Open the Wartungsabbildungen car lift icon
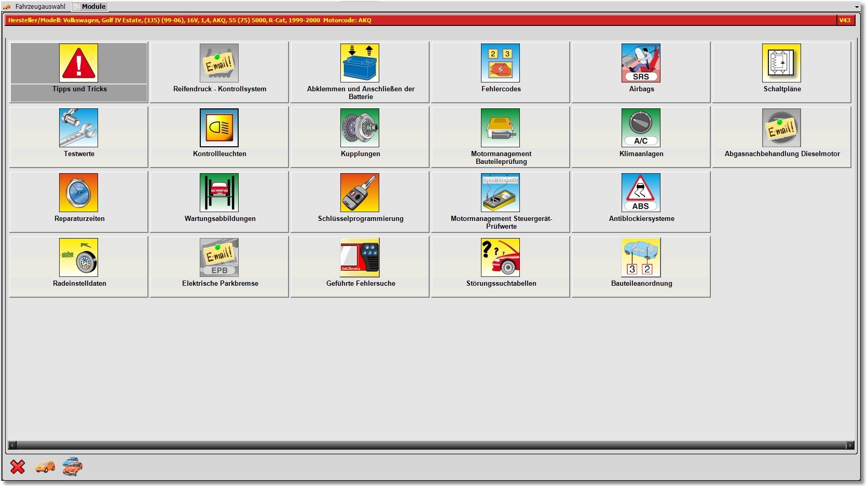The width and height of the screenshot is (868, 488). click(x=219, y=192)
